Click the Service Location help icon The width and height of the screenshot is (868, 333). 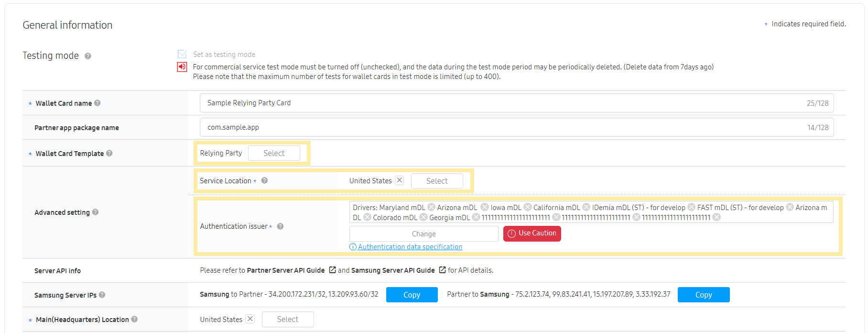tap(264, 180)
